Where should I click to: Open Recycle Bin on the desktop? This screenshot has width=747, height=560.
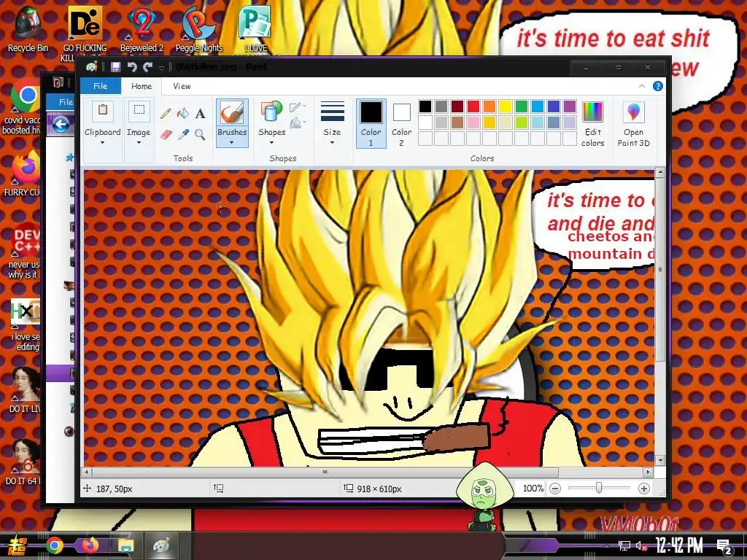[x=28, y=28]
